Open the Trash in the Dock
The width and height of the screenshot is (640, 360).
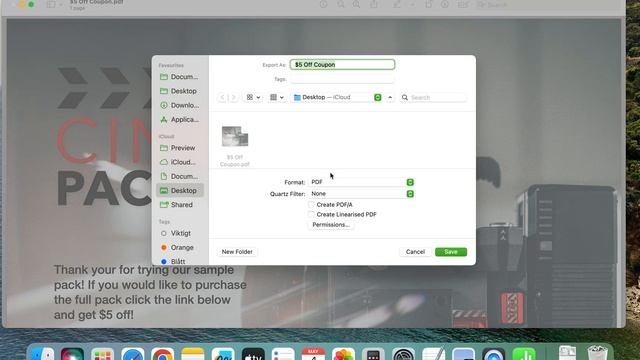tap(598, 353)
